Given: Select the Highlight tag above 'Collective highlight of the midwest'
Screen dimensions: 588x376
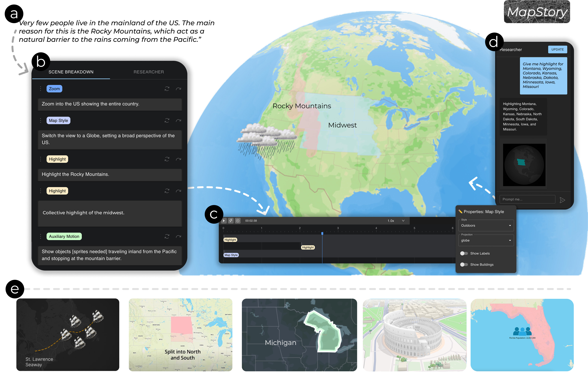Looking at the screenshot, I should point(57,191).
